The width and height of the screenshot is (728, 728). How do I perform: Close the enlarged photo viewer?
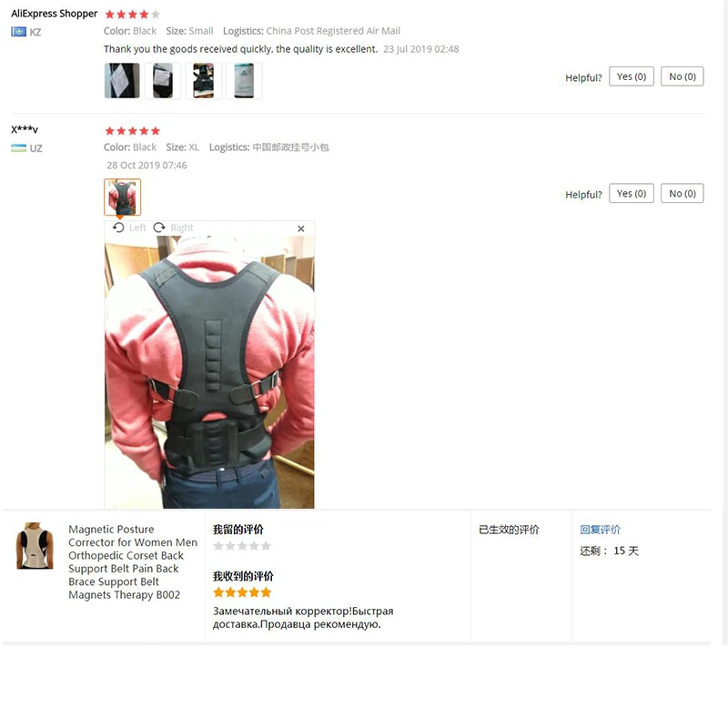[x=301, y=228]
